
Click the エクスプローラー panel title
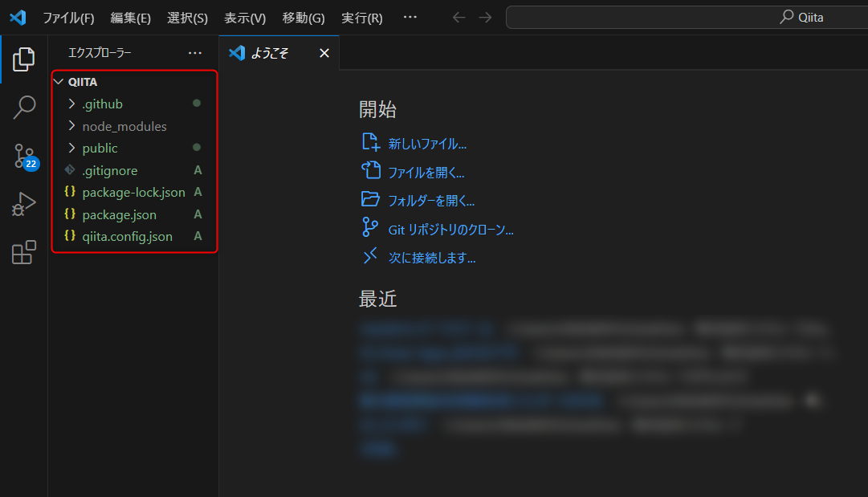[x=100, y=53]
